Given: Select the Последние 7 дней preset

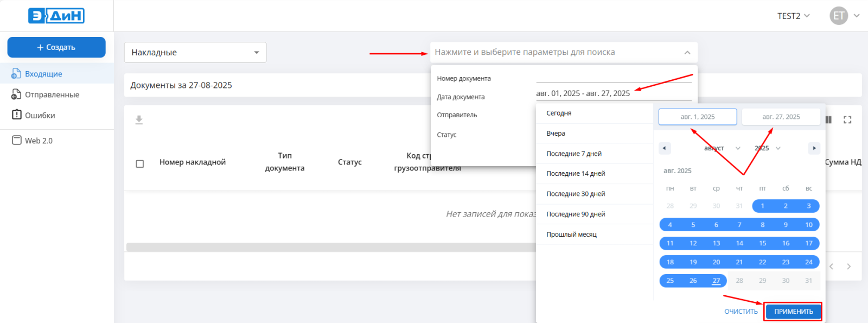Looking at the screenshot, I should [574, 154].
